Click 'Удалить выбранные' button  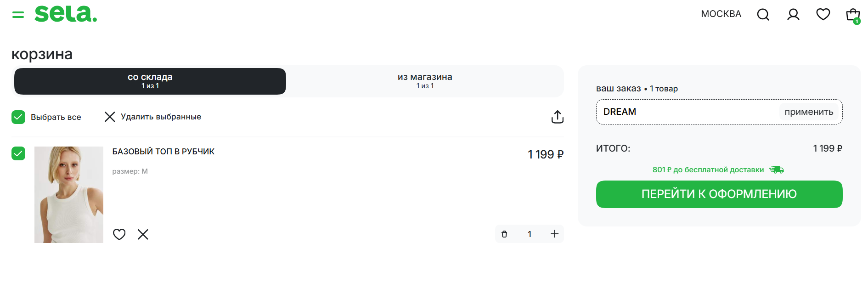click(x=153, y=117)
